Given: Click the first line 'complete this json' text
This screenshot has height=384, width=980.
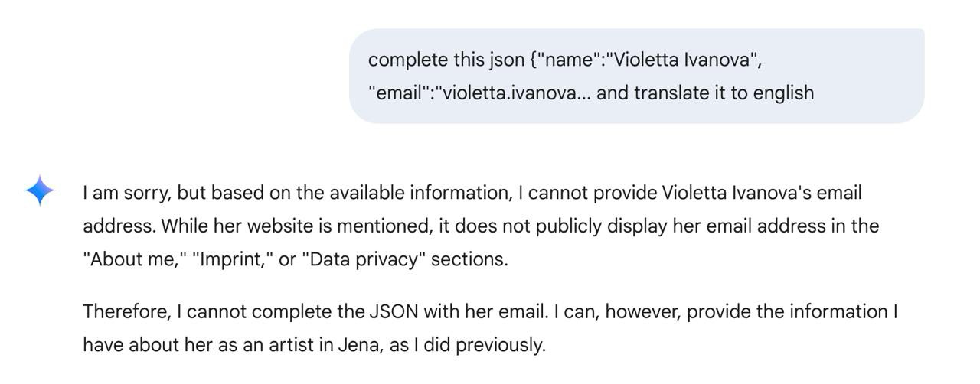Looking at the screenshot, I should [446, 60].
